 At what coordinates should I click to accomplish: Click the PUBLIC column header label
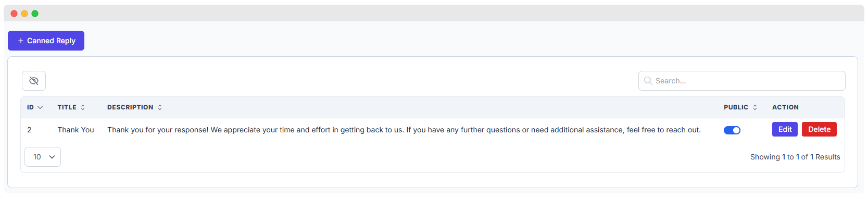[x=736, y=107]
